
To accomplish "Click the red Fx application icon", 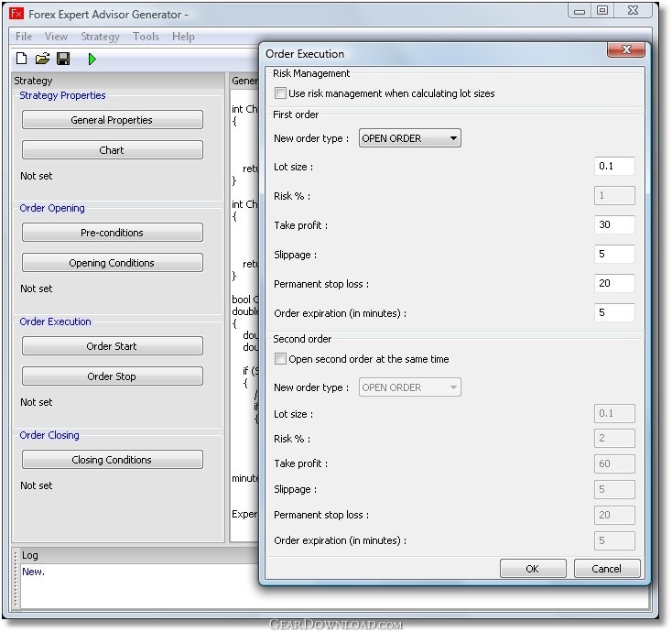I will [x=16, y=14].
